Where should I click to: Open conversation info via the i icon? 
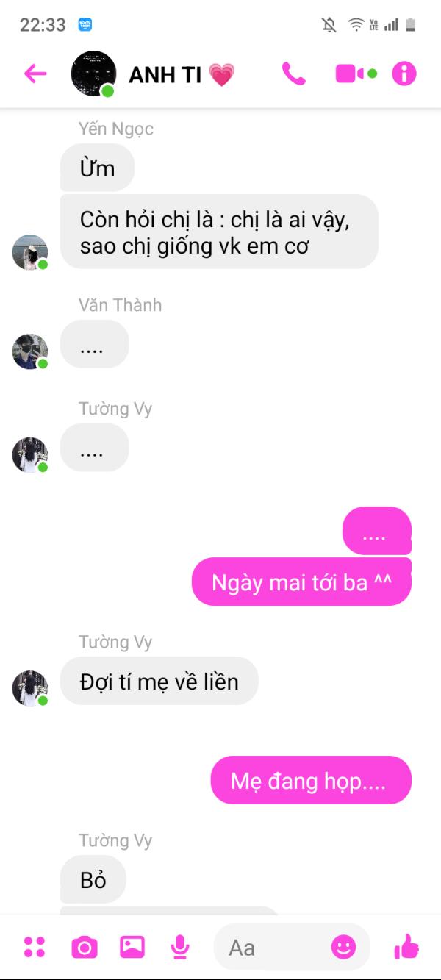[404, 74]
